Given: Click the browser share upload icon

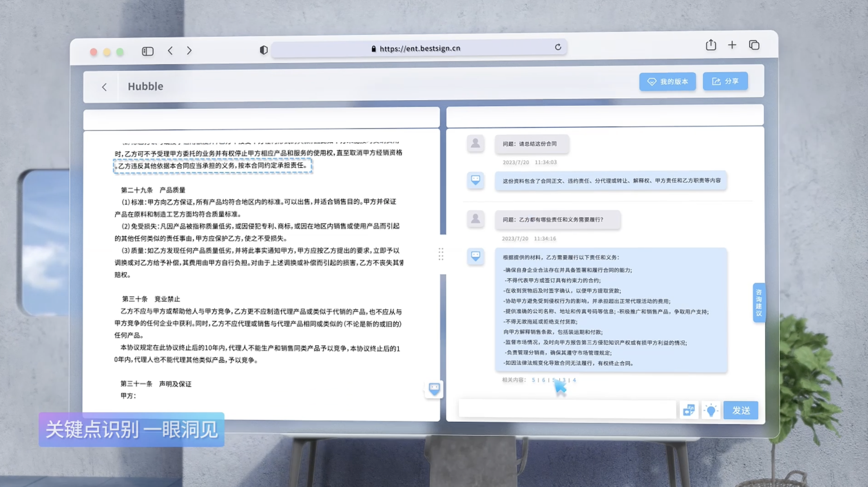Looking at the screenshot, I should (711, 45).
